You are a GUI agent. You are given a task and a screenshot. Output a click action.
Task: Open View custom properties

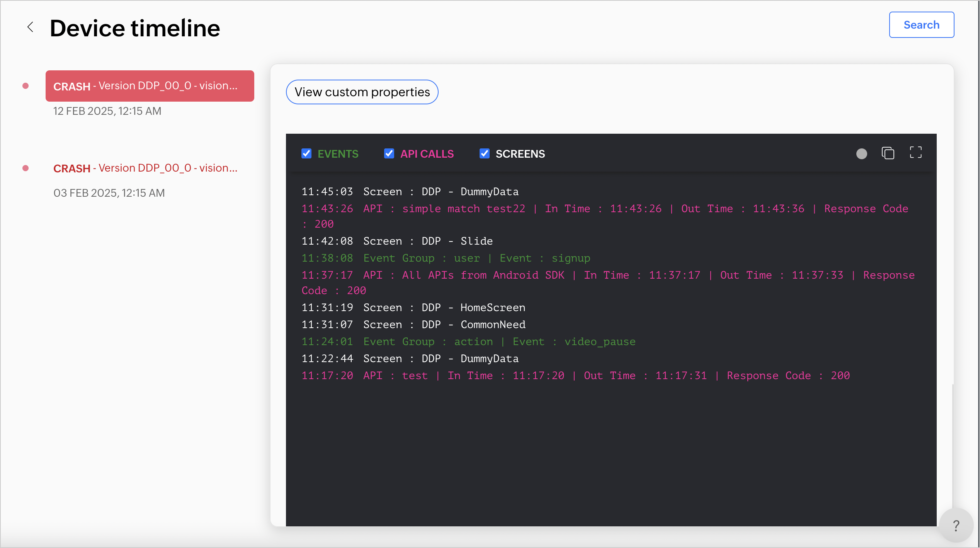click(362, 92)
